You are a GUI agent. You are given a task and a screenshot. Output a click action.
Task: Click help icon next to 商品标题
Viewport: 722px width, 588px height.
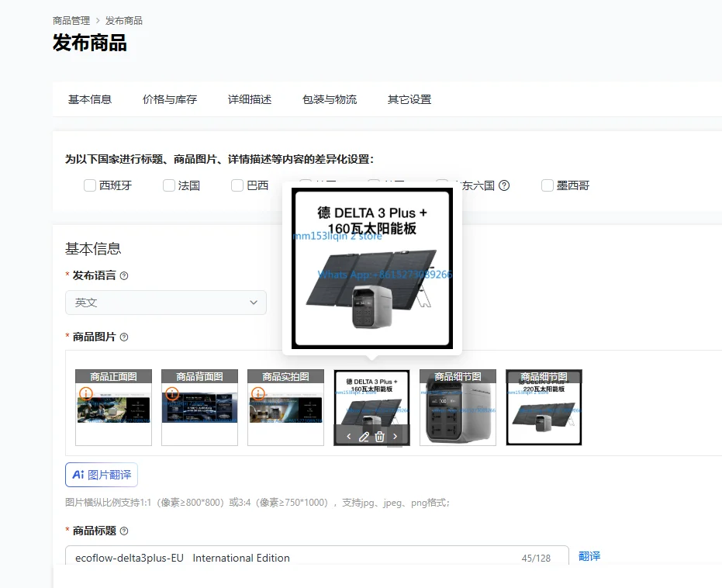(124, 531)
